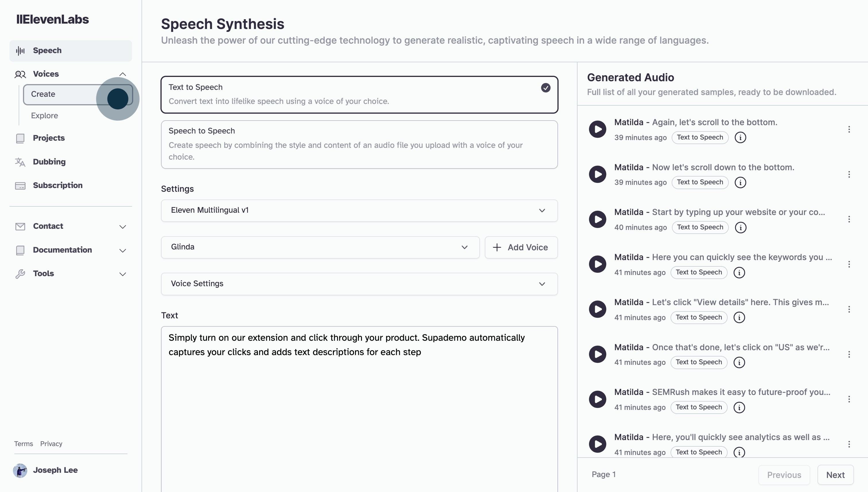Open the Glinda voice dropdown

point(320,247)
